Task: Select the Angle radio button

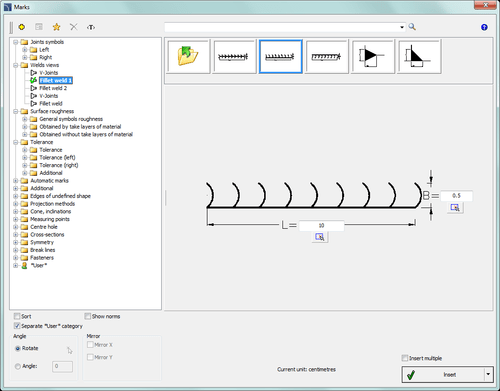Action: tap(18, 366)
